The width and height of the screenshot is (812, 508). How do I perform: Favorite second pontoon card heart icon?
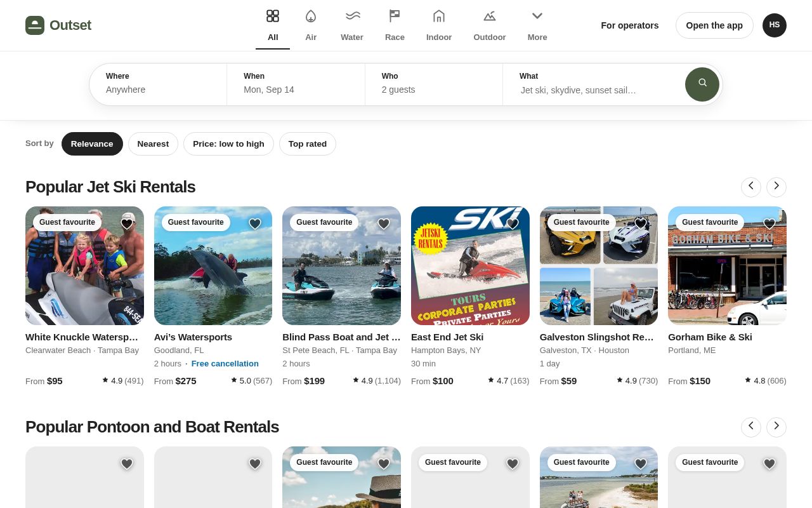(x=255, y=464)
